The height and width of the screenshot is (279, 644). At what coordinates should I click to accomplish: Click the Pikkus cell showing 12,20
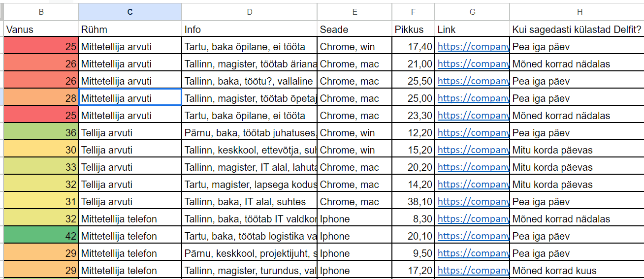(414, 133)
